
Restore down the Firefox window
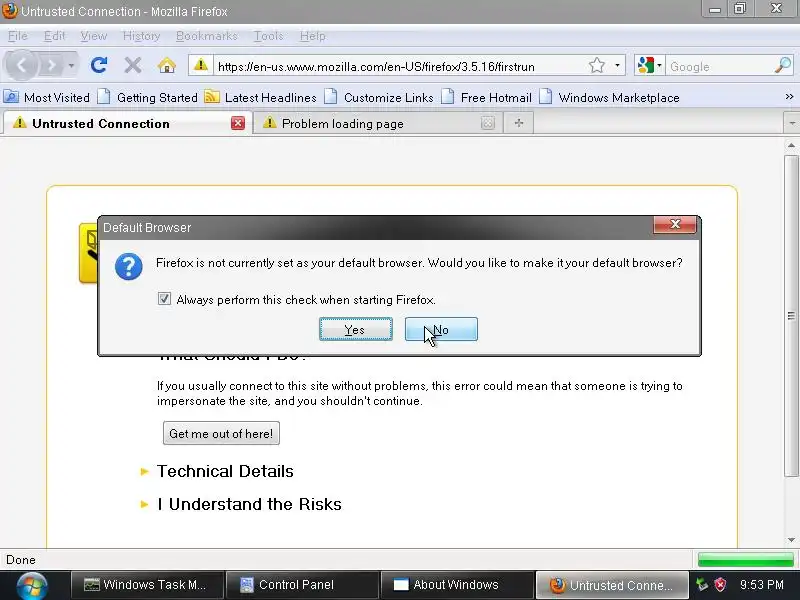coord(740,9)
